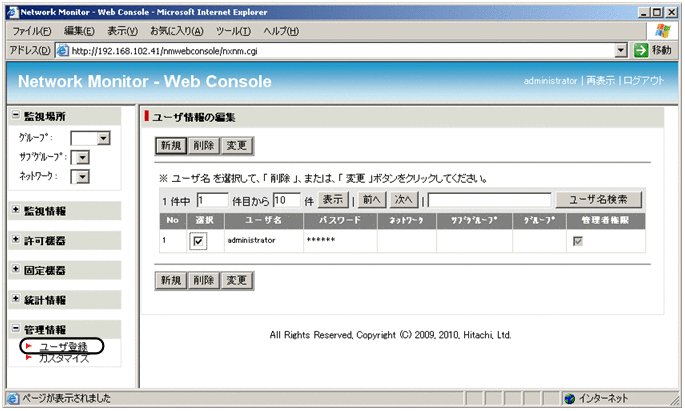Click the 再表示 link in the header
685x411 pixels.
[x=600, y=81]
